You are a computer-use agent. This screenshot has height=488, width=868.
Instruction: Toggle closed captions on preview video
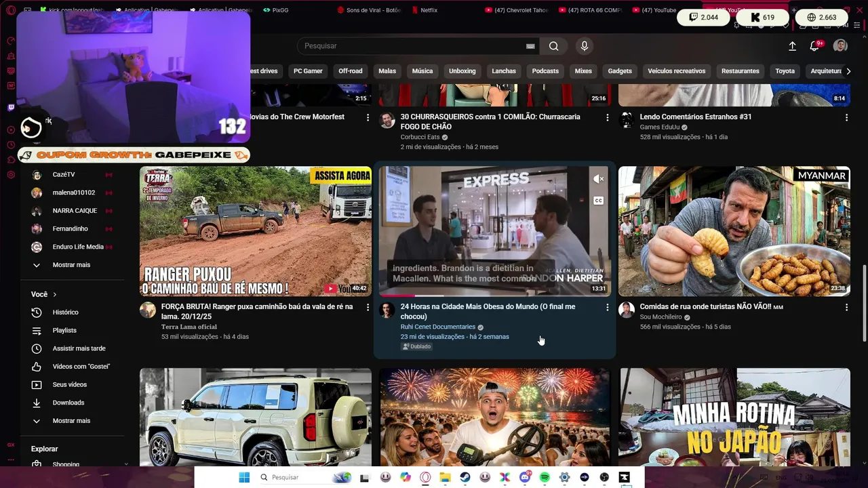(598, 201)
